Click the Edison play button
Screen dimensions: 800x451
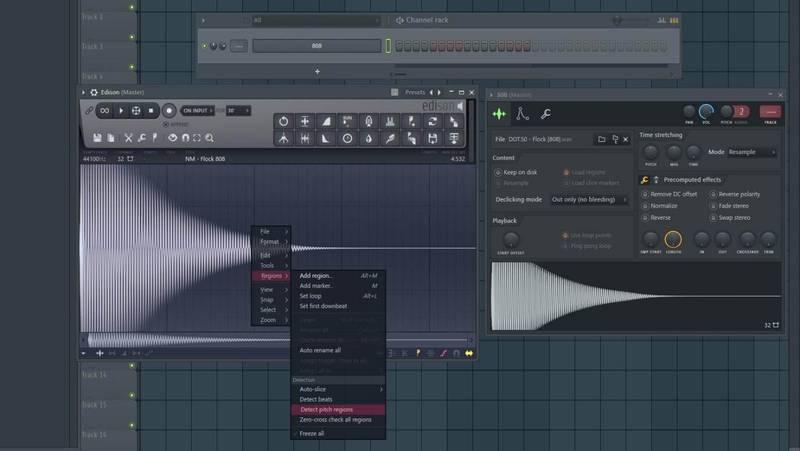[x=121, y=111]
